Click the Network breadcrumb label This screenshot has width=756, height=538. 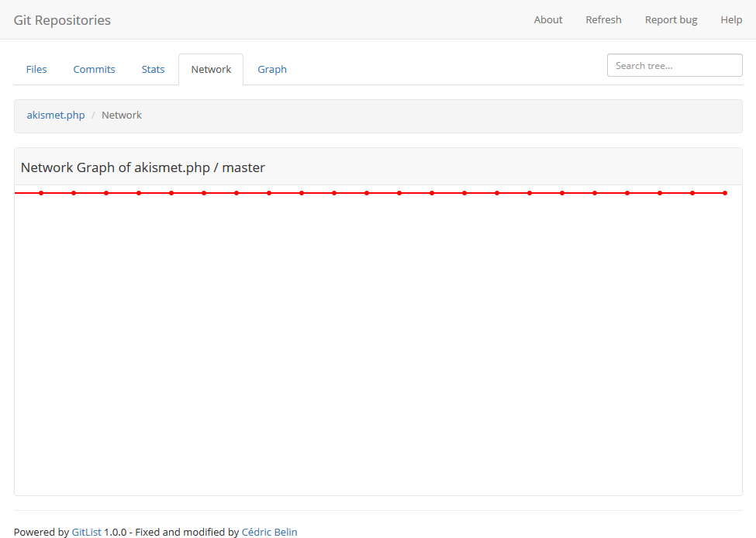pos(121,115)
